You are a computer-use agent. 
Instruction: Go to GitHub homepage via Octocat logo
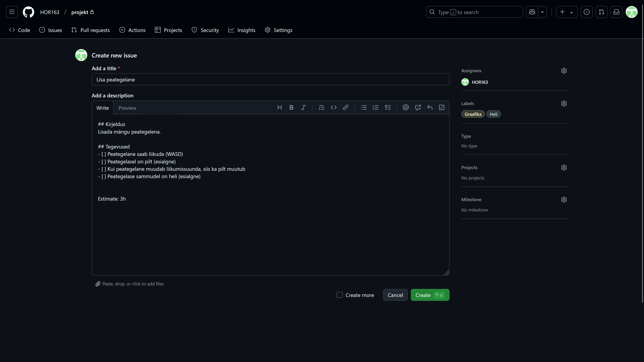(28, 12)
